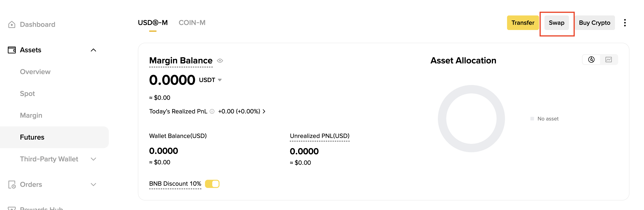Viewport: 644px width, 210px height.
Task: Switch to line chart allocation view
Action: (608, 60)
